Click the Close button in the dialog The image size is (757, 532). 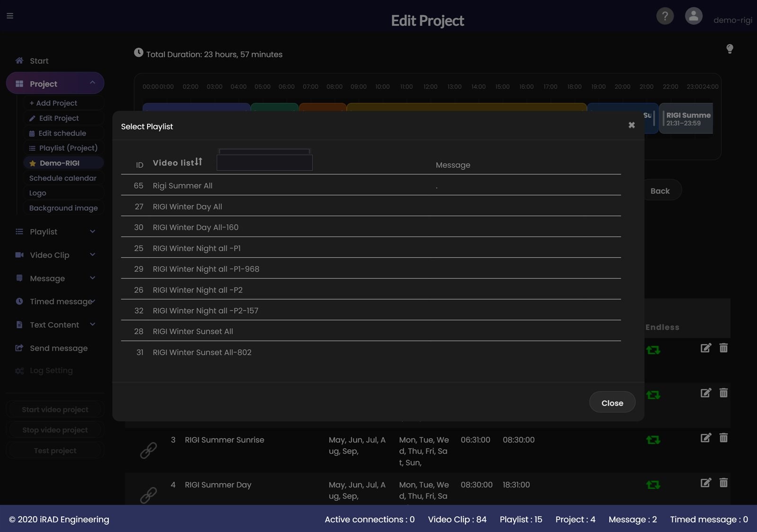coord(612,403)
